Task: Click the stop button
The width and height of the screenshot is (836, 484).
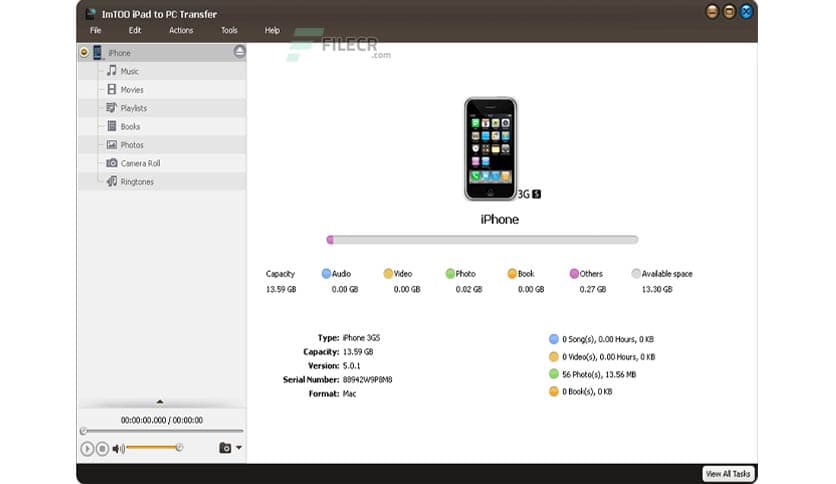Action: coord(102,449)
